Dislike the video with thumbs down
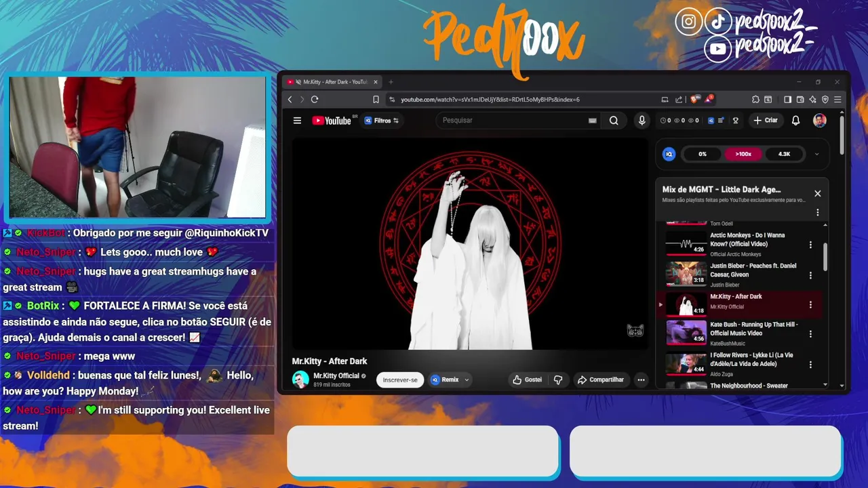This screenshot has width=868, height=488. coord(558,380)
